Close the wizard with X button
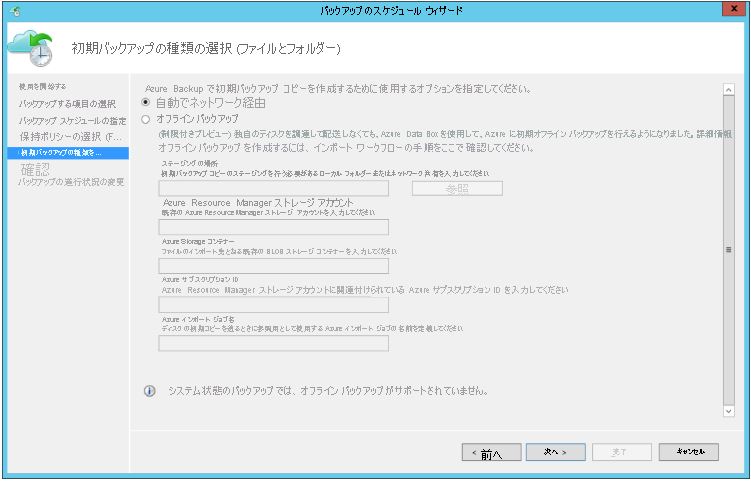The image size is (751, 482). click(734, 9)
